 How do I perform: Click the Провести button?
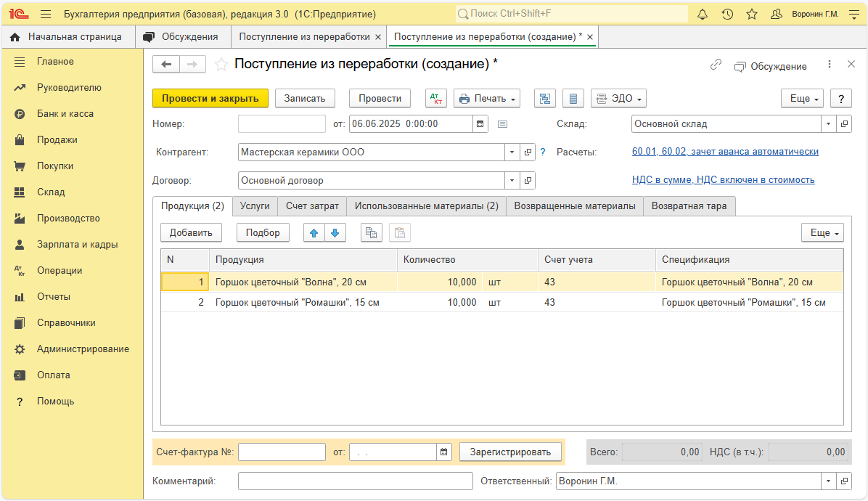point(380,99)
